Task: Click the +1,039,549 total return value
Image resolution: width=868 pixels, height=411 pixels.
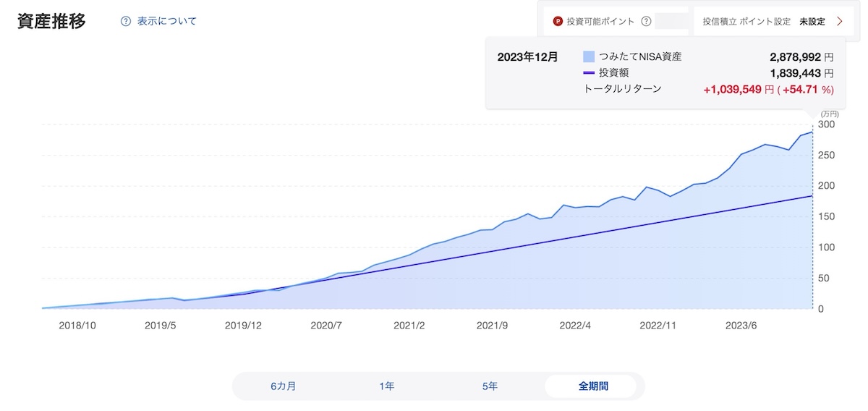Action: coord(733,89)
